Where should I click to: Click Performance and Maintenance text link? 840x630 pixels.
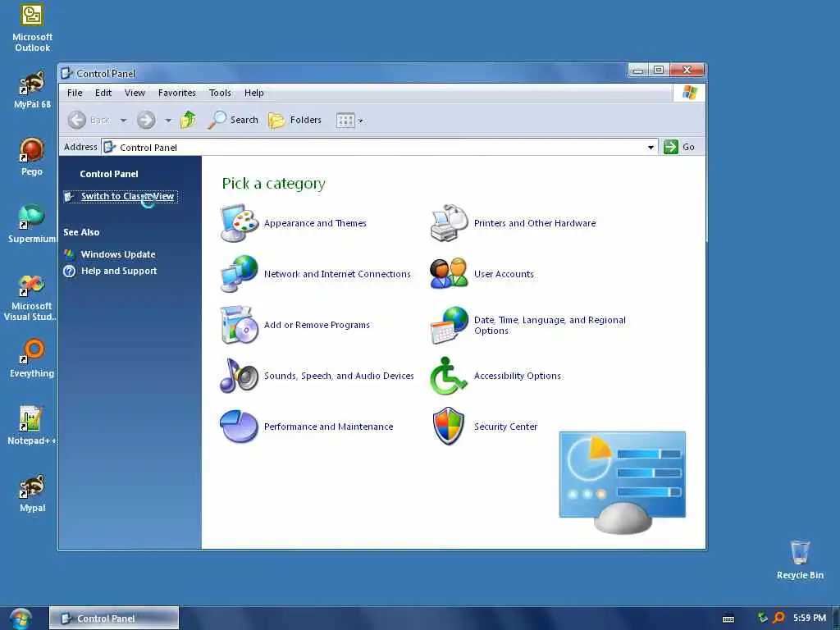328,427
